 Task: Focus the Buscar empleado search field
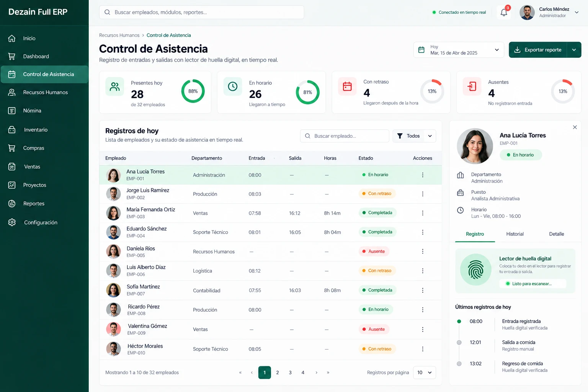(x=345, y=136)
